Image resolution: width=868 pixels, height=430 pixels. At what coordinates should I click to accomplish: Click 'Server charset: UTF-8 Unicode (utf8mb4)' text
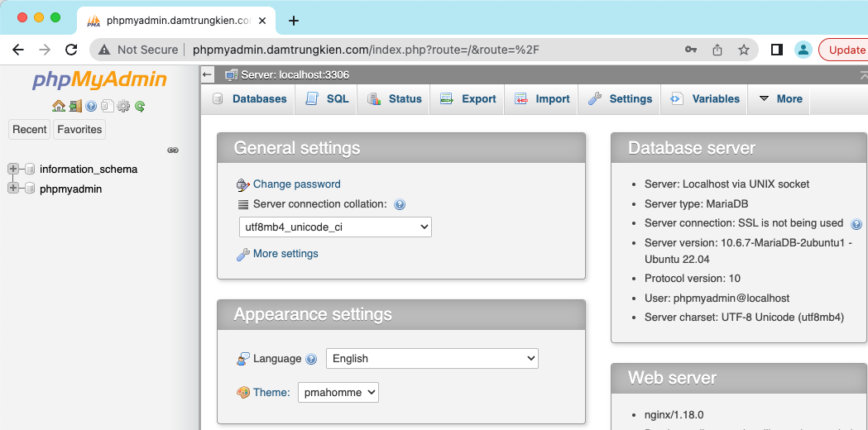coord(744,318)
